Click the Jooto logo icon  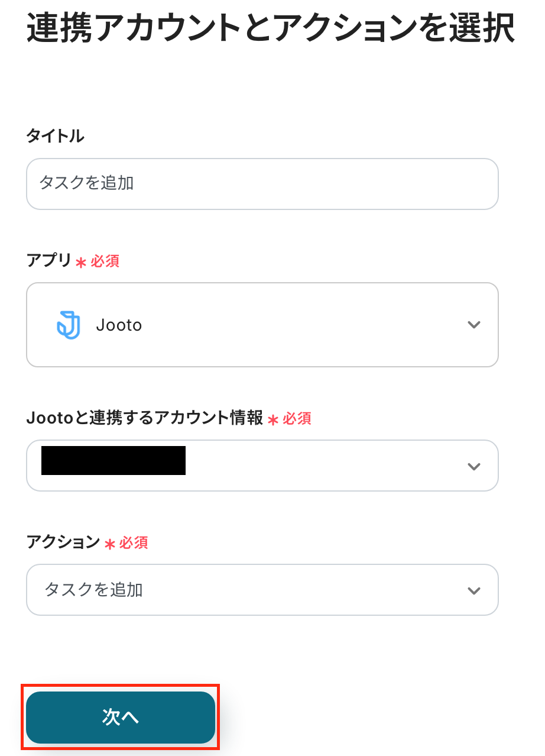[69, 325]
